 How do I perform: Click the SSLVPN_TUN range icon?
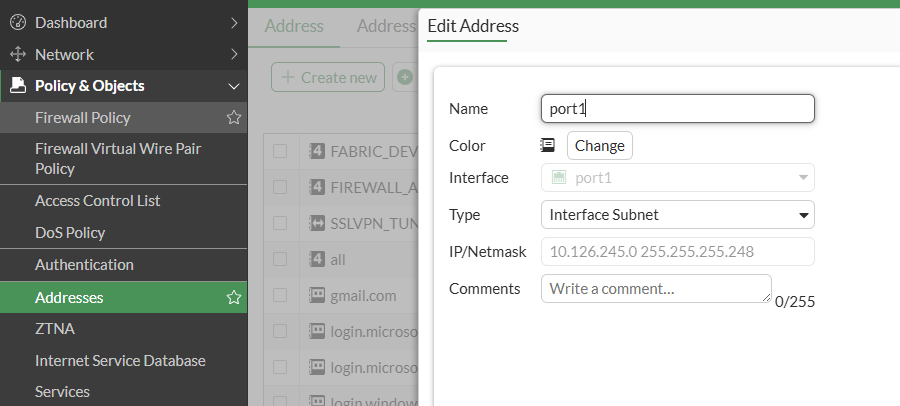pyautogui.click(x=317, y=223)
